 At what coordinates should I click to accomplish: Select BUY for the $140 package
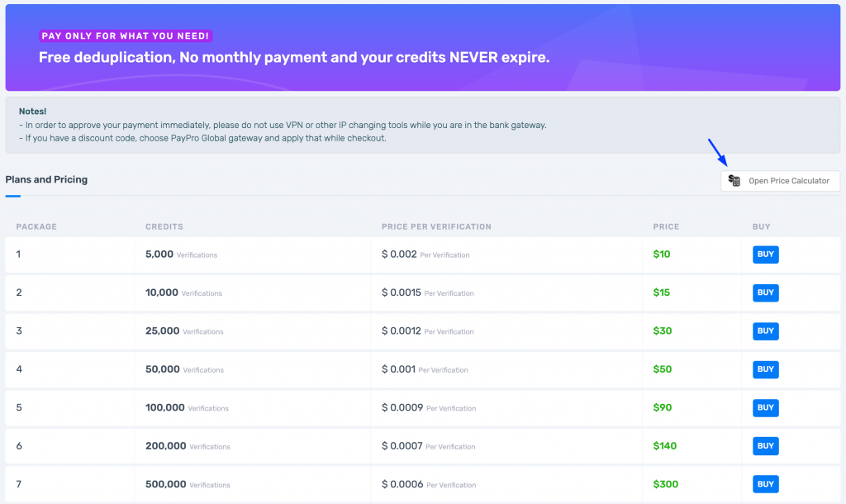click(x=765, y=446)
